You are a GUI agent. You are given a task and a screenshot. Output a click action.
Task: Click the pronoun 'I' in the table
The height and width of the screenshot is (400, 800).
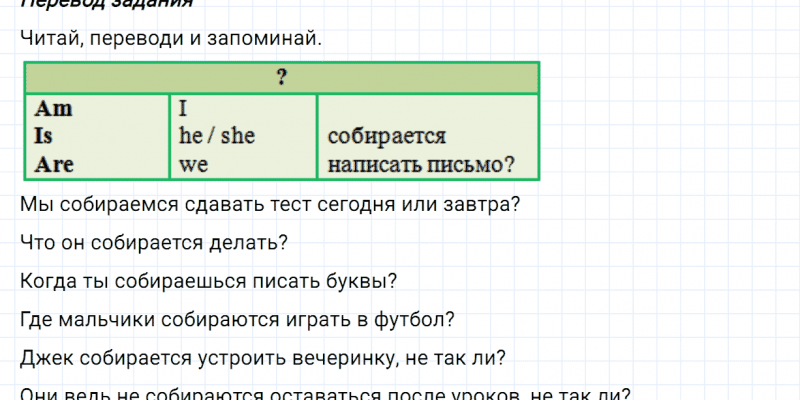tap(183, 108)
